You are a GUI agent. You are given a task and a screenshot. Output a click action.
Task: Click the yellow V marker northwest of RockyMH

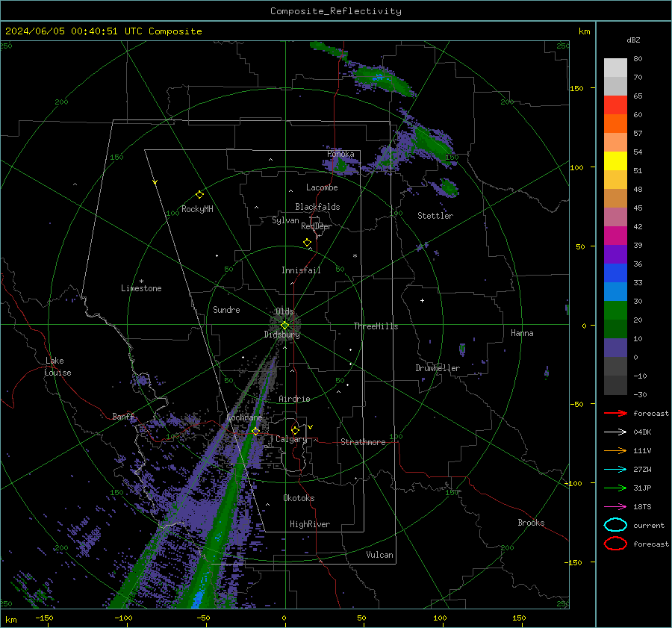(155, 182)
